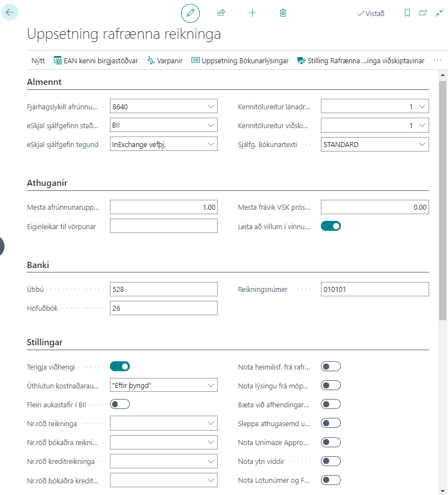Open page in new window icon

423,13
